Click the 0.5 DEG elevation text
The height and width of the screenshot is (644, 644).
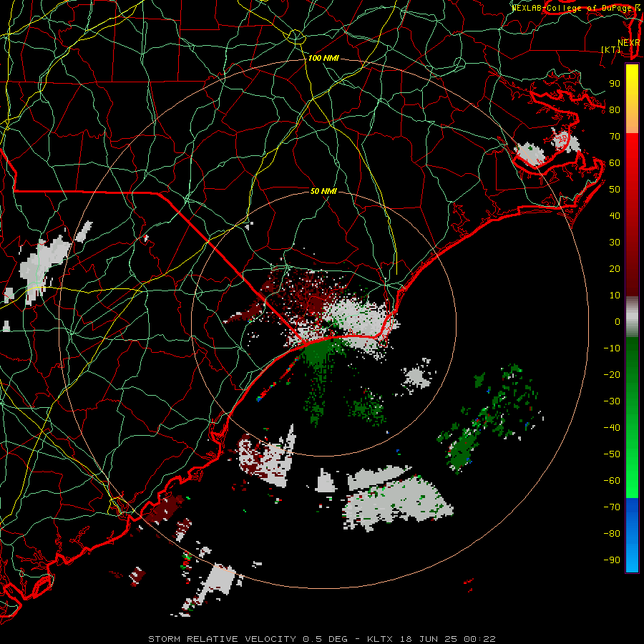coord(325,639)
